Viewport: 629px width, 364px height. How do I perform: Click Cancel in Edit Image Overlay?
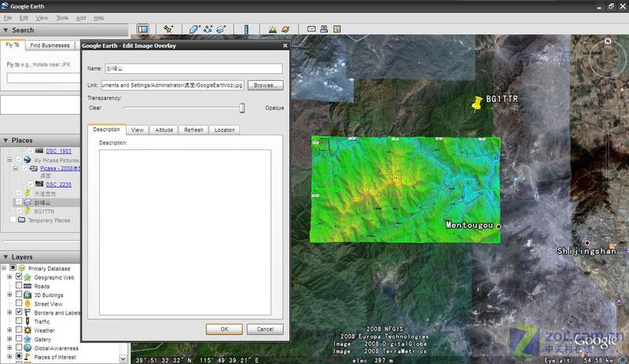pos(265,329)
